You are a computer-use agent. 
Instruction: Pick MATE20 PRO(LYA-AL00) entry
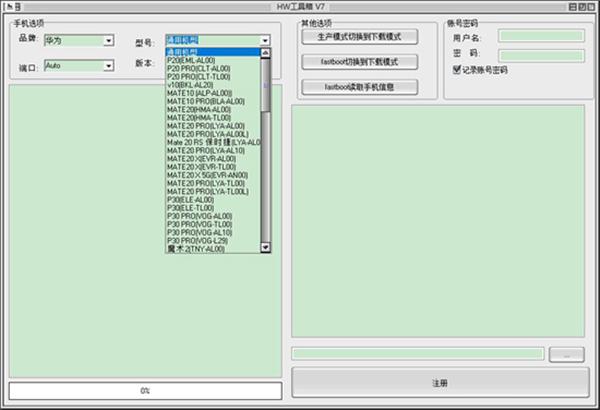213,126
